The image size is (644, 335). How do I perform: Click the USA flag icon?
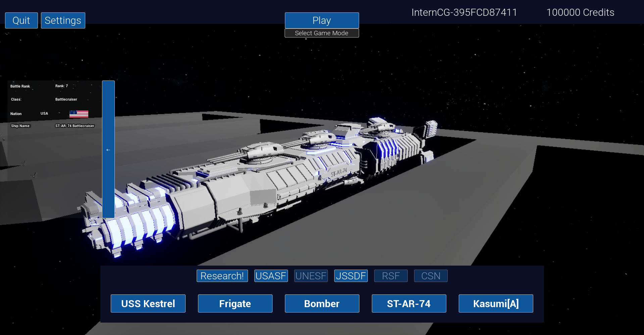79,114
